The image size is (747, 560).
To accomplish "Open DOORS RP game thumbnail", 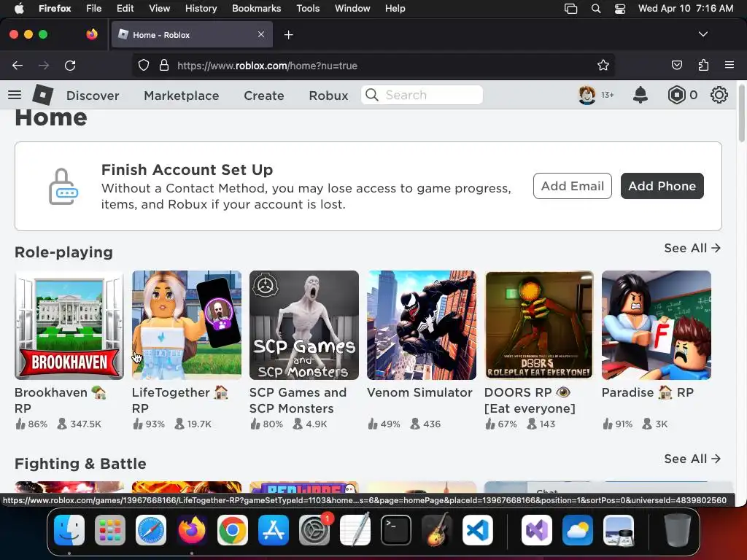I will click(539, 325).
